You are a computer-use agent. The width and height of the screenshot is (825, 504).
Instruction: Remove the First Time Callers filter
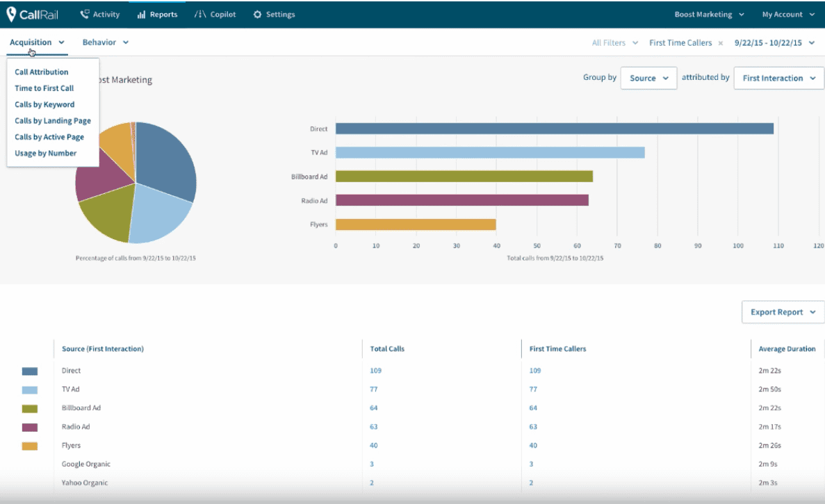[x=721, y=43]
